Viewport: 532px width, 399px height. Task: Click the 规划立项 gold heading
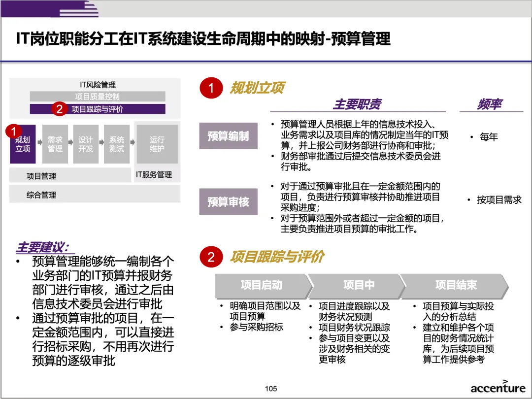pos(258,88)
